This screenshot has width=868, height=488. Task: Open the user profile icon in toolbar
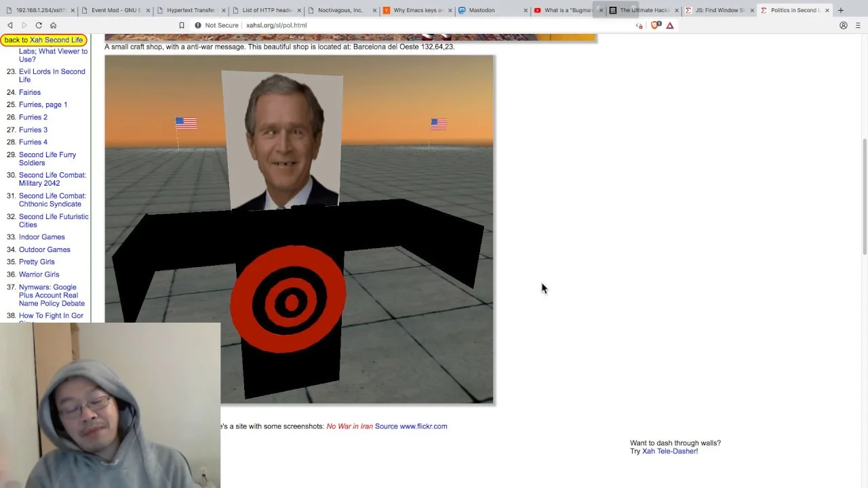[x=844, y=25]
